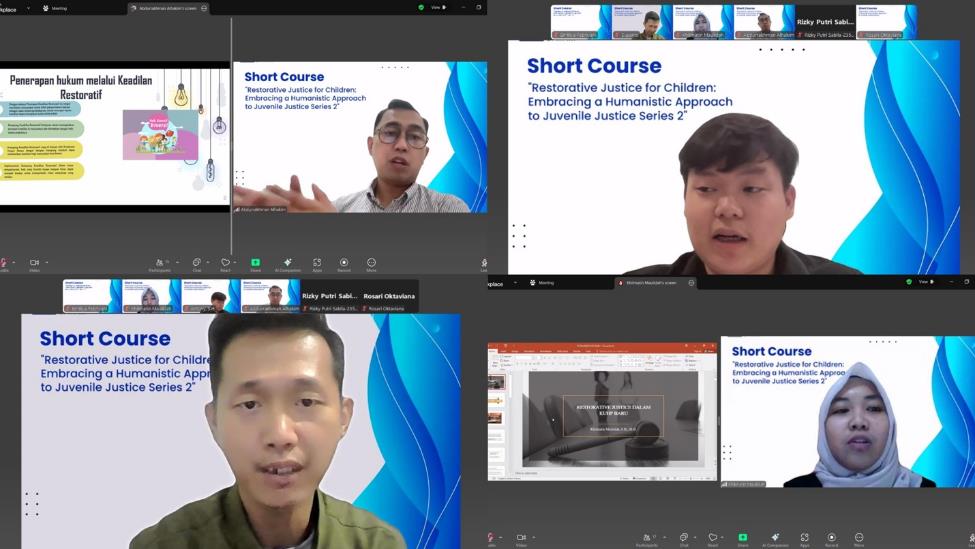Viewport: 975px width, 549px height.
Task: Expand React arrow in top-left window
Action: 235,262
